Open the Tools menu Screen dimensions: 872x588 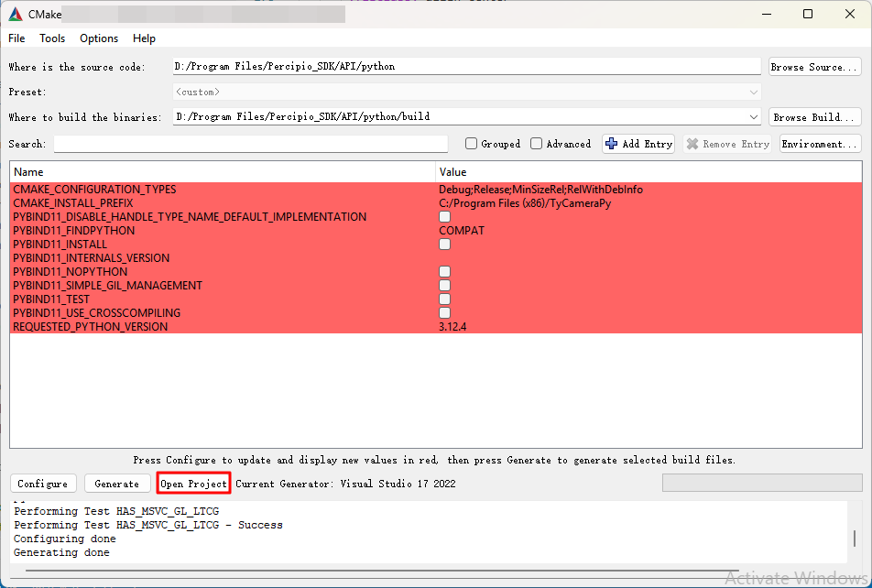coord(52,38)
